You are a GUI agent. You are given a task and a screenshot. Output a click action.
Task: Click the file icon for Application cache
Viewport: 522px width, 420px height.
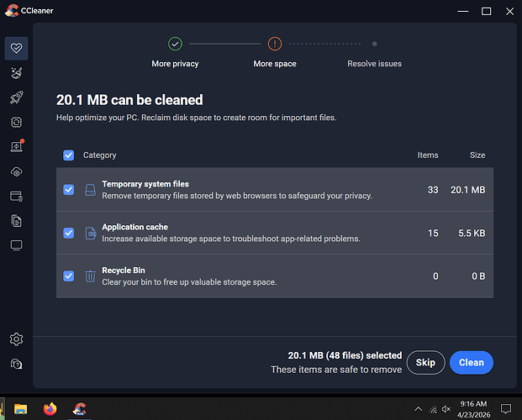(x=90, y=233)
